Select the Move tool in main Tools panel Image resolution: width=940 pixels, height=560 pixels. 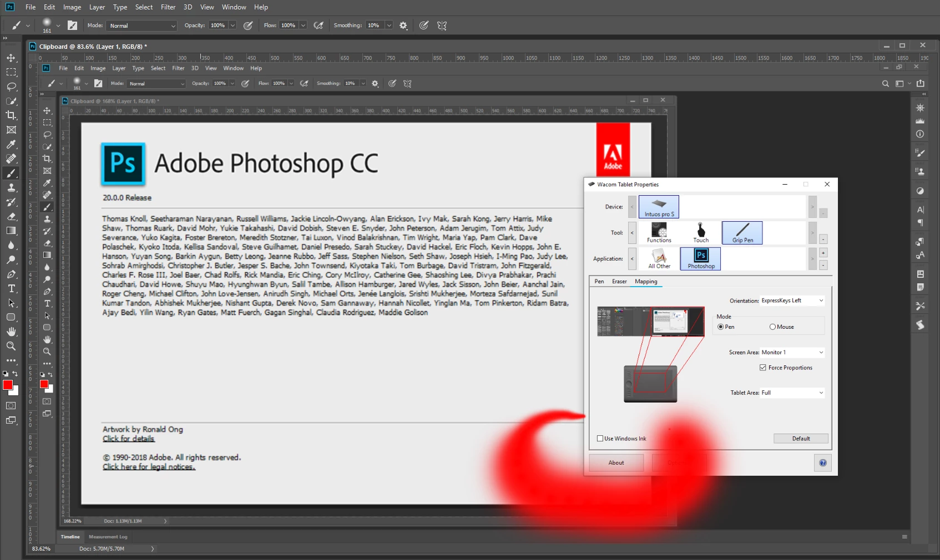11,58
